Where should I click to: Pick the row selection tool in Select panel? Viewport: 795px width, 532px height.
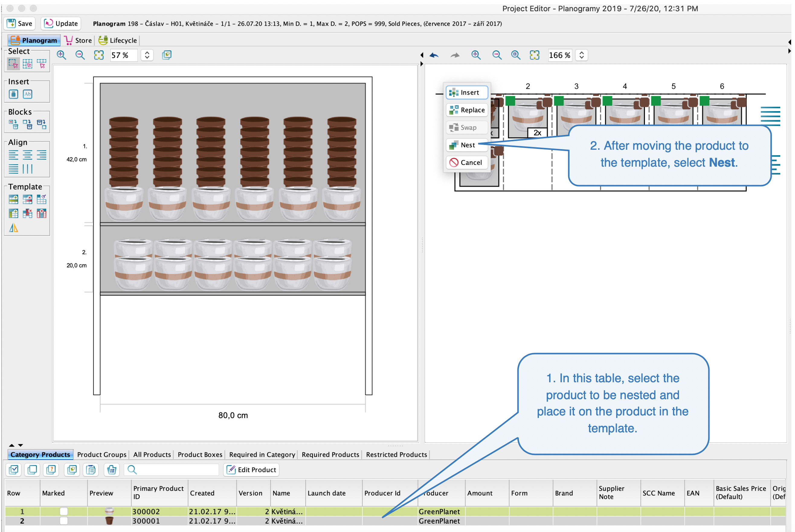coord(41,63)
